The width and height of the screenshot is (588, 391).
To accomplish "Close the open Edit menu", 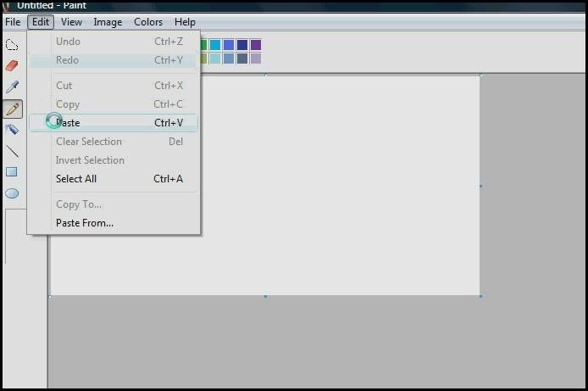I will tap(41, 22).
